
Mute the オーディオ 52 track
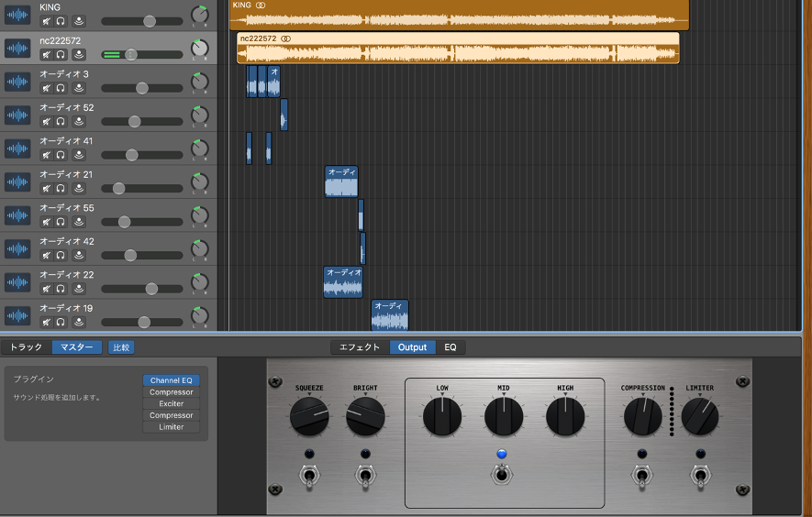click(x=47, y=121)
